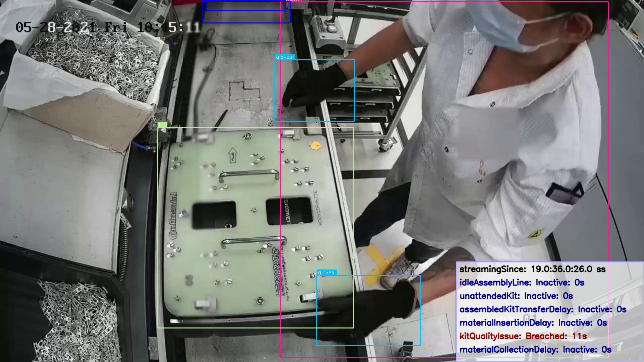
Task: Click the materialInsertionDelay status line
Action: (533, 323)
